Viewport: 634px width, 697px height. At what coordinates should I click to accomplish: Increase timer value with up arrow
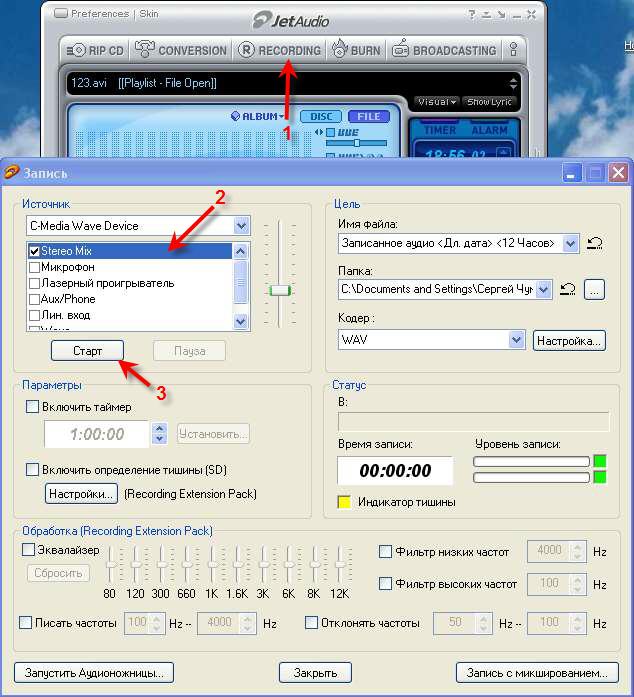point(159,428)
